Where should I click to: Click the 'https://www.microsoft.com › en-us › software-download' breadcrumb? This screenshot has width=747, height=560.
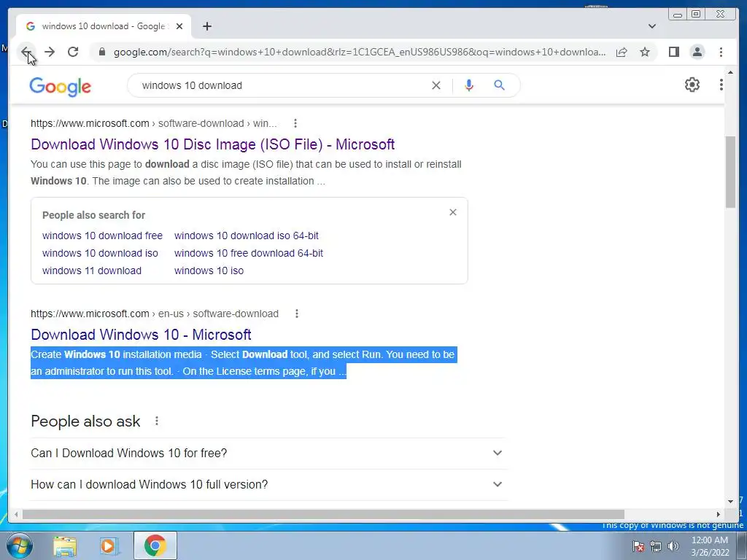click(x=155, y=314)
